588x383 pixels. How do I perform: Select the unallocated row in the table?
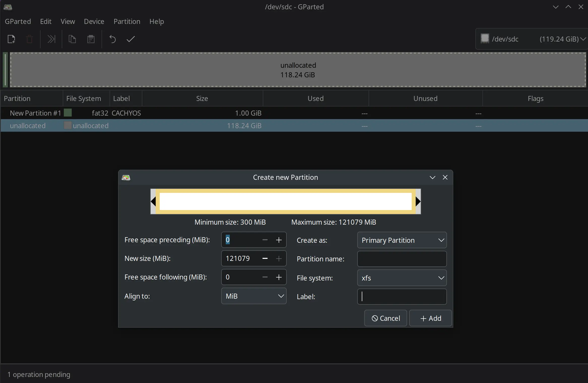pyautogui.click(x=294, y=126)
